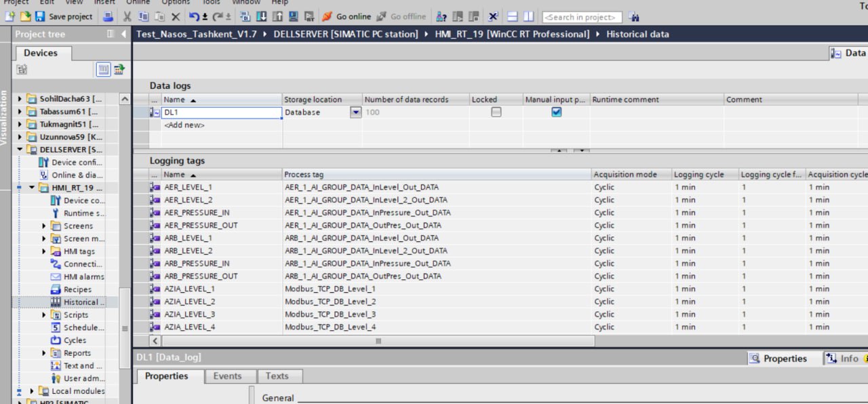The image size is (868, 404).
Task: Click the Accessible devices icon
Action: click(x=441, y=16)
